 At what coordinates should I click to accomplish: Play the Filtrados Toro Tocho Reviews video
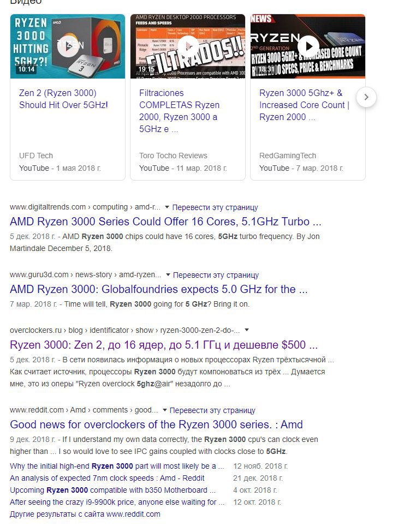click(188, 46)
